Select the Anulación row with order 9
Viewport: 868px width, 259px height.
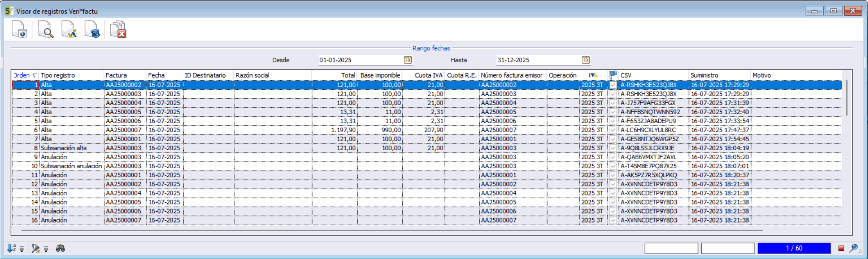(x=427, y=157)
